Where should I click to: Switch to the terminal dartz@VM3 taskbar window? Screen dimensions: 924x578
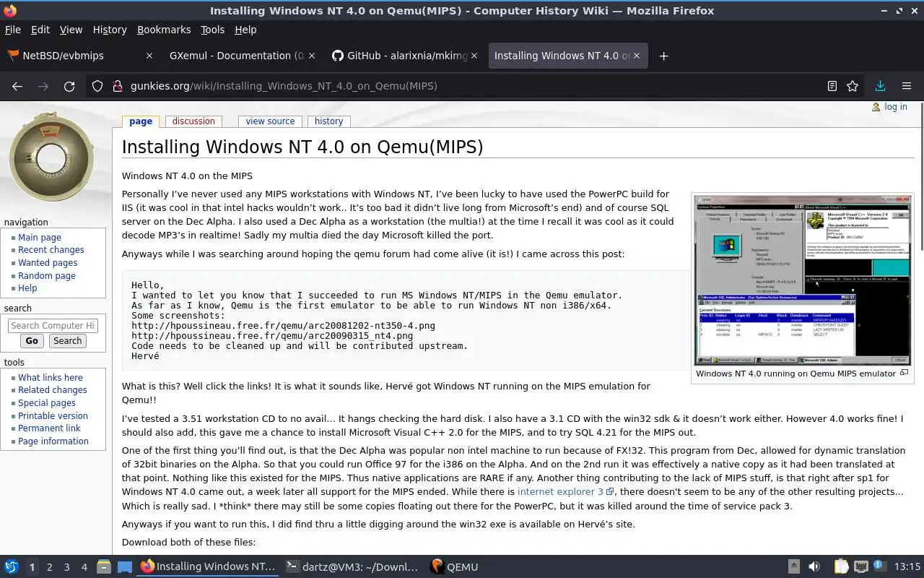click(x=351, y=567)
